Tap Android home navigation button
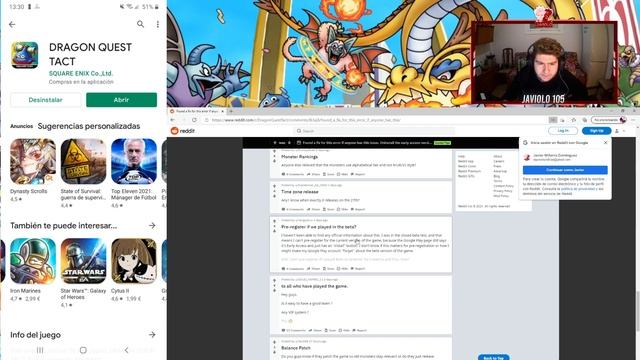Viewport: 640px width, 360px height. coord(83,350)
